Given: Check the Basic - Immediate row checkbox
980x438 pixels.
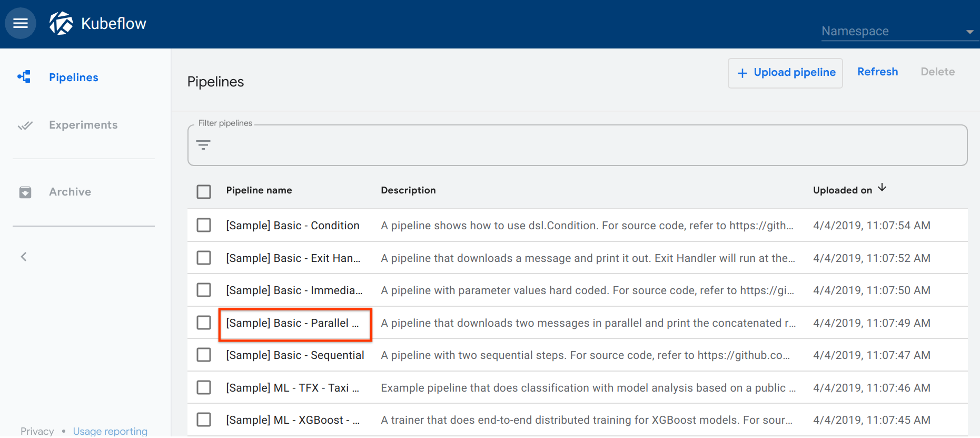Looking at the screenshot, I should [204, 290].
